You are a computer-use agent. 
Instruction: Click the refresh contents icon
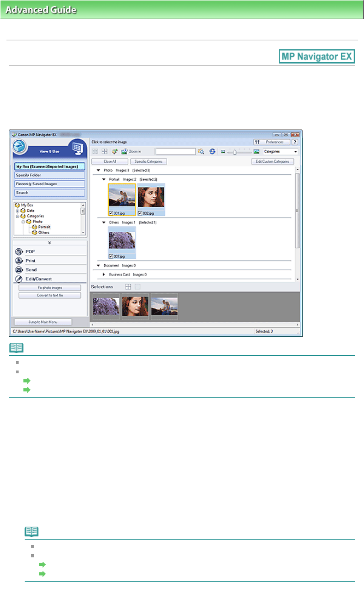point(212,151)
